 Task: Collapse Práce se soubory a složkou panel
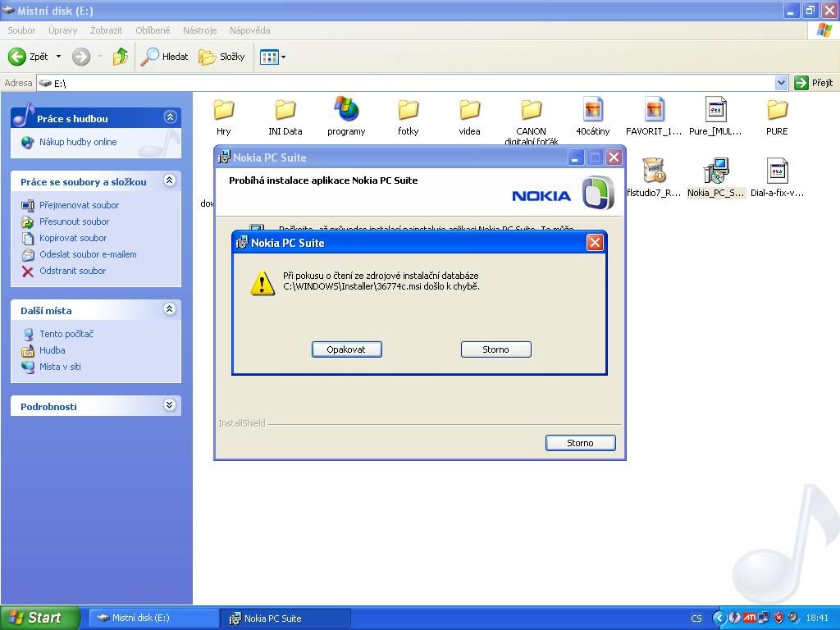pos(170,180)
